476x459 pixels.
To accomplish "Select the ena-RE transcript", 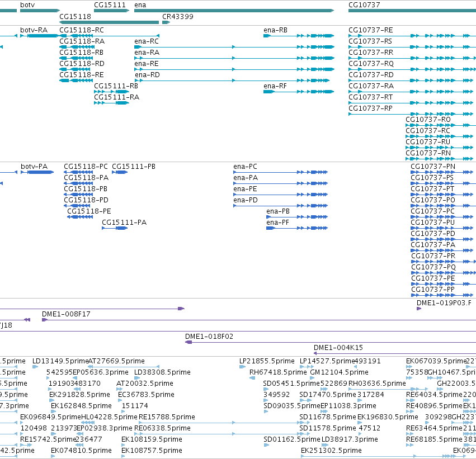I will tap(147, 64).
